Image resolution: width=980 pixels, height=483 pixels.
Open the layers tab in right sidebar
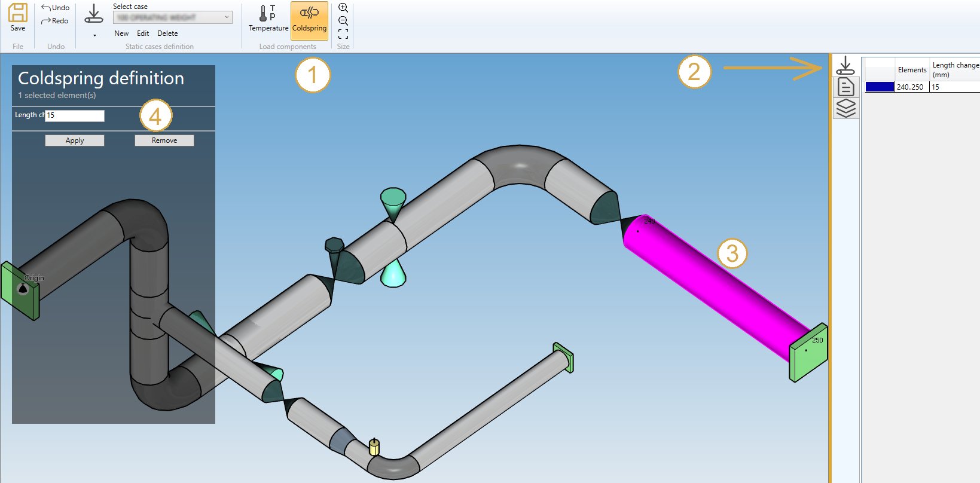845,108
